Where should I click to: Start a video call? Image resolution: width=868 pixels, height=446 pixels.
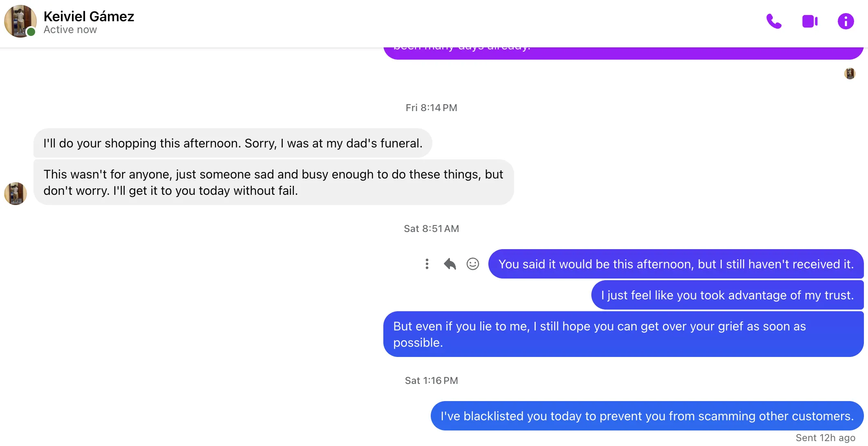(x=810, y=21)
